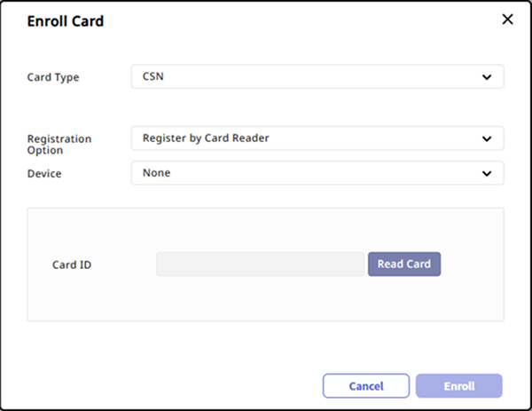Screen dimensions: 532x411
Task: Click the Registration Option label
Action: 59,145
